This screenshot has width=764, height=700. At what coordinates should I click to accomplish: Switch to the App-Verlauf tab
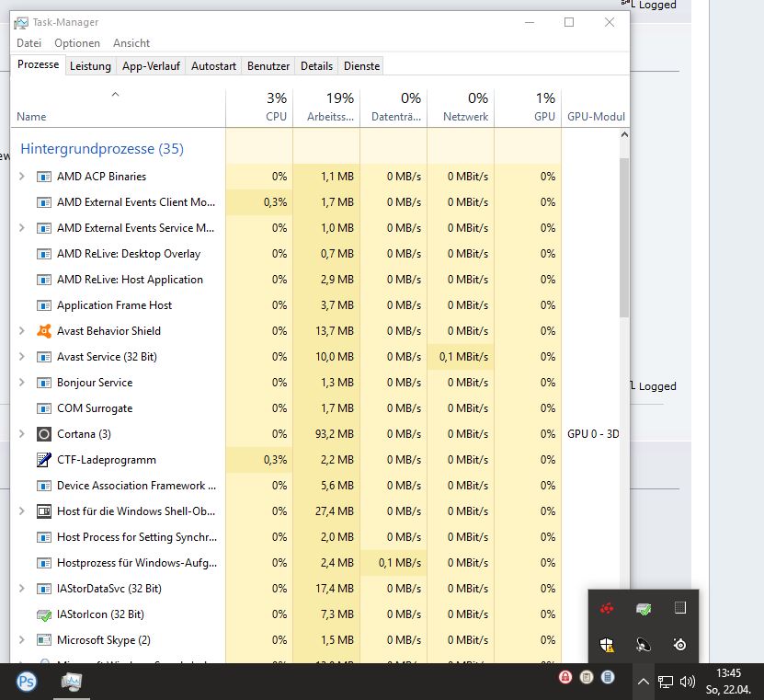pos(151,66)
